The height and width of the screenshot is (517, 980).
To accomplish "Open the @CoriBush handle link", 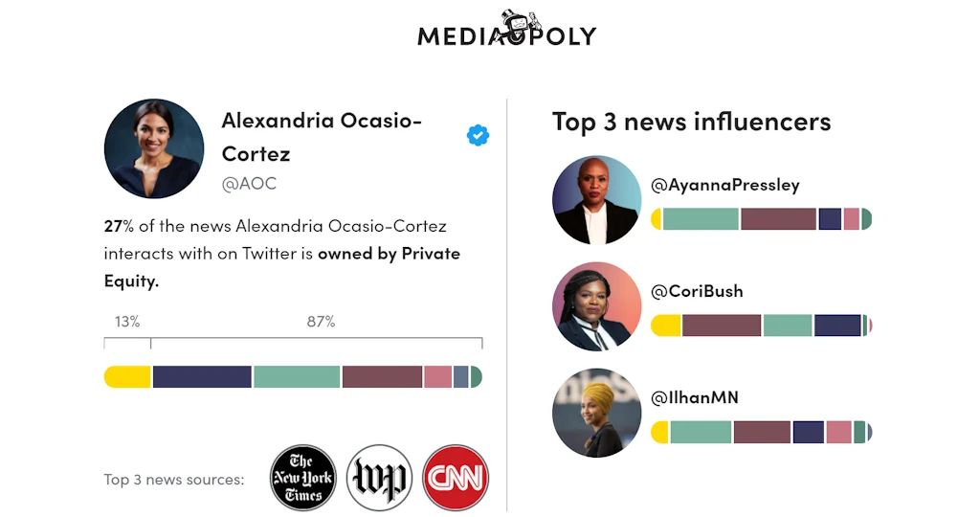I will point(697,291).
